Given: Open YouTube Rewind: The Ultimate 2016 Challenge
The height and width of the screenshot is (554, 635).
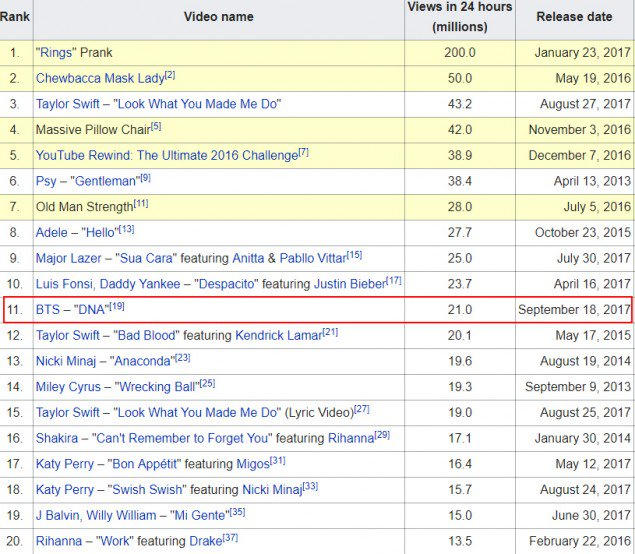Looking at the screenshot, I should tap(166, 156).
